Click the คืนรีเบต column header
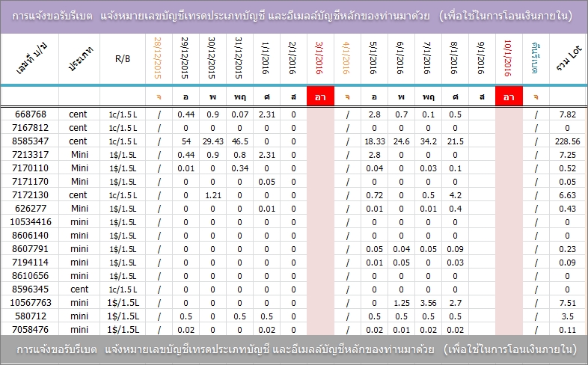588x365 pixels. pyautogui.click(x=536, y=58)
